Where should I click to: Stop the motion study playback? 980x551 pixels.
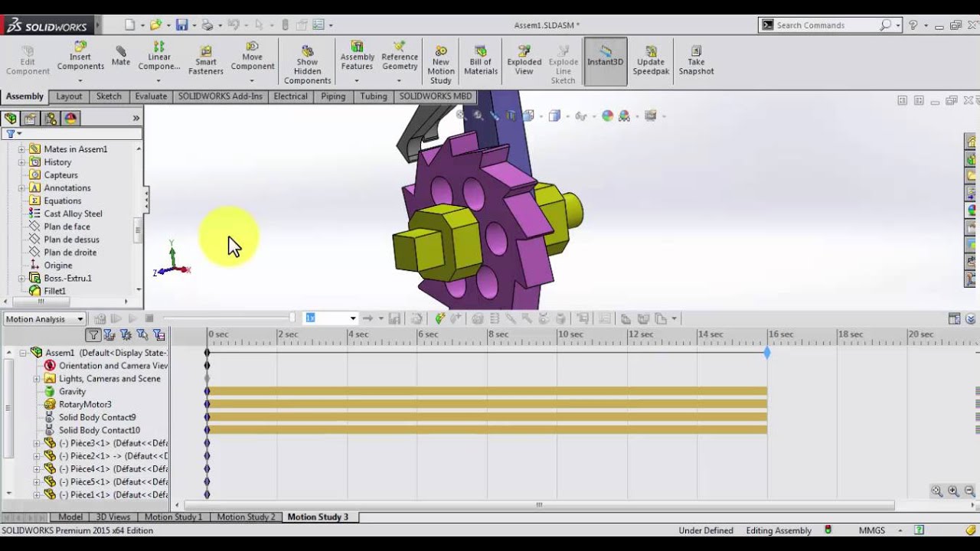coord(149,318)
